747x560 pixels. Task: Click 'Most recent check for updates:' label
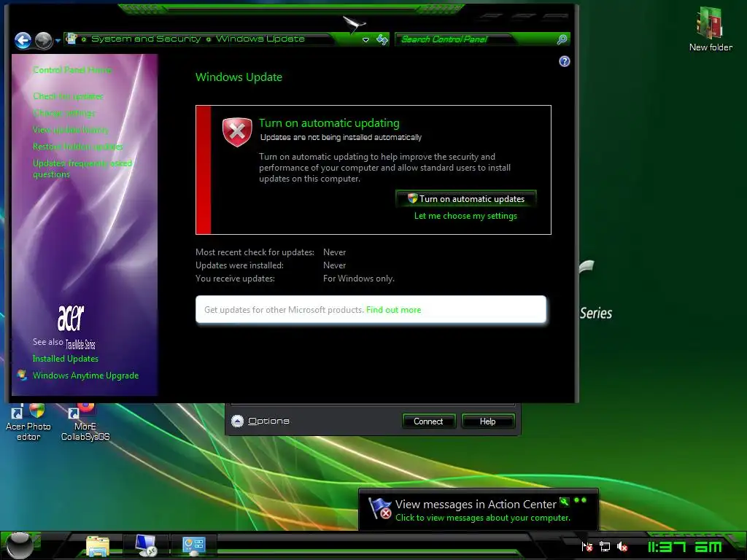(x=255, y=252)
